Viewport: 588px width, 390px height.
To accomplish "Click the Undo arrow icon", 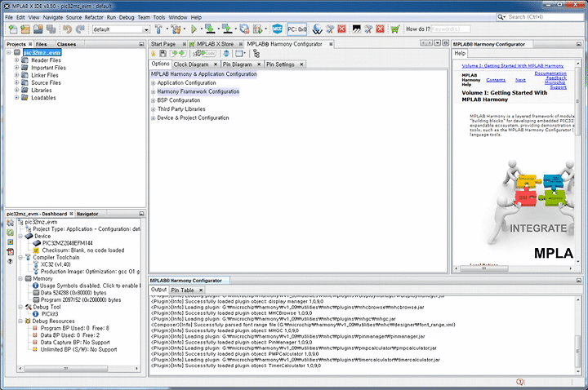I will pyautogui.click(x=68, y=29).
